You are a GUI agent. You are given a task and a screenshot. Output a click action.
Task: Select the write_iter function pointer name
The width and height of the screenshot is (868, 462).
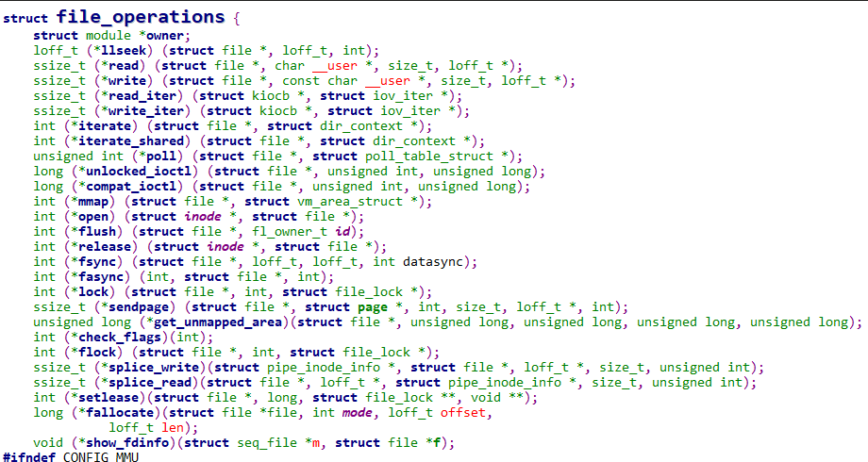(x=146, y=110)
